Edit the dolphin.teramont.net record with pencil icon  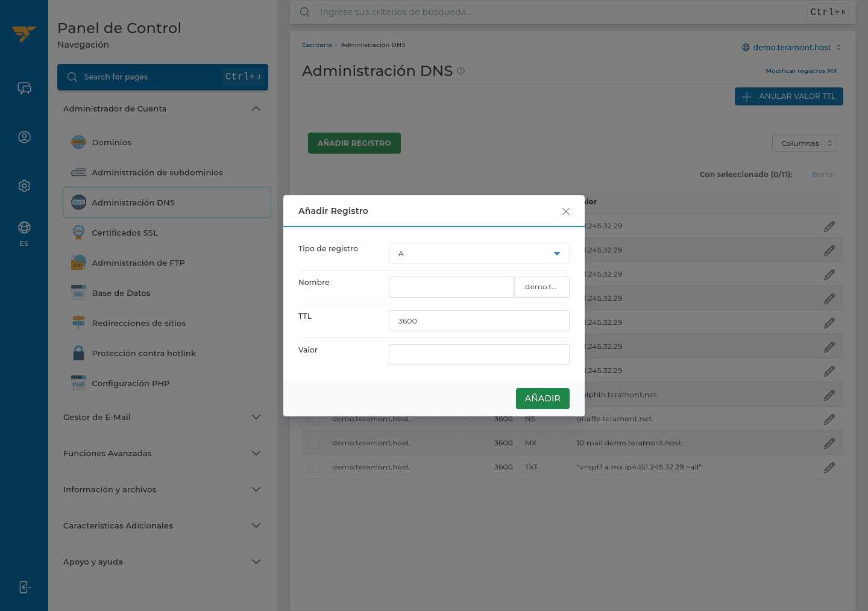[x=829, y=395]
